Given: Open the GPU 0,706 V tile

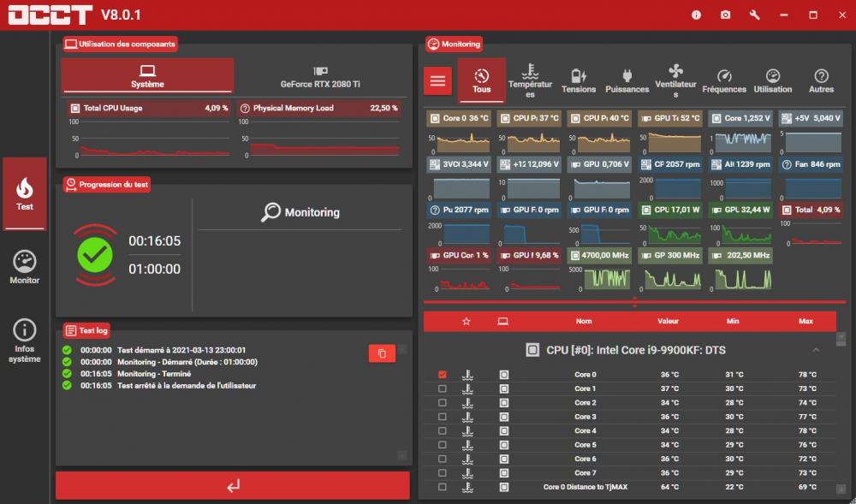Looking at the screenshot, I should (x=599, y=180).
